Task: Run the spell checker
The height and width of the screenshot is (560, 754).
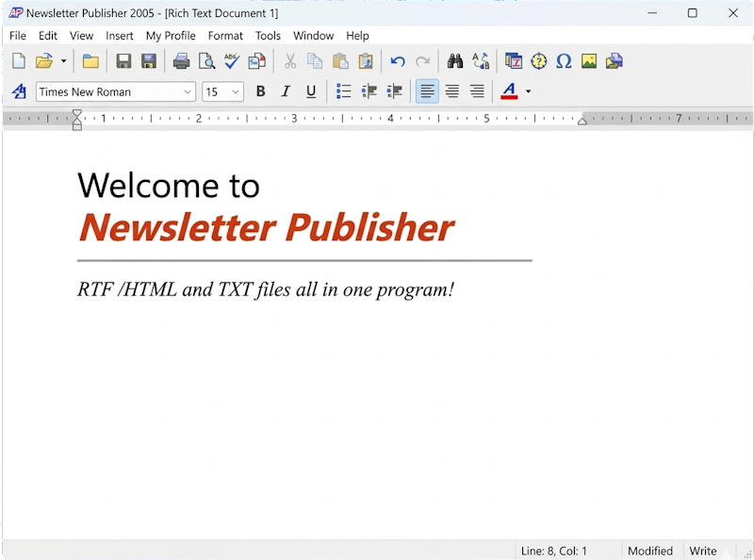Action: point(232,60)
